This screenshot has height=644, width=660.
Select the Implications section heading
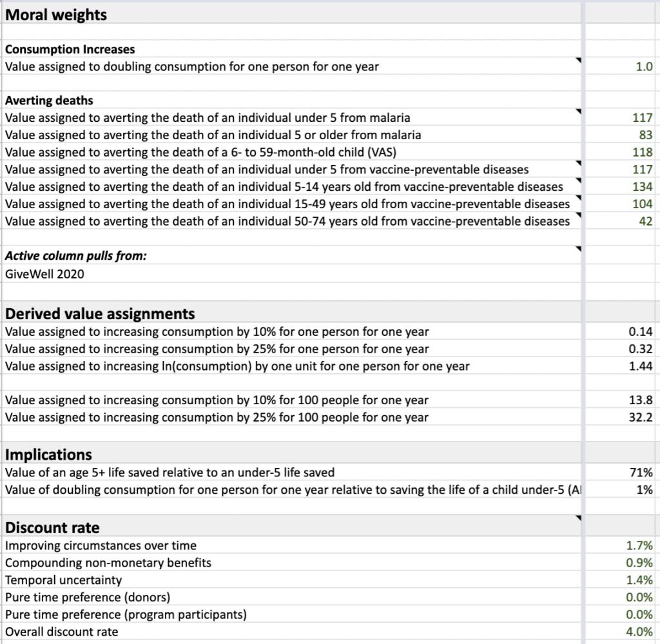pyautogui.click(x=49, y=454)
